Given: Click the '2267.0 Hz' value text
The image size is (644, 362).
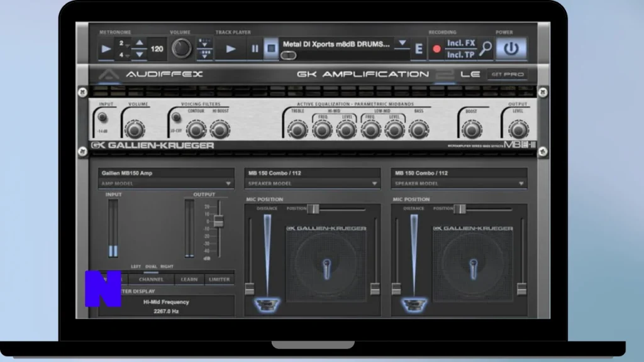Looking at the screenshot, I should click(166, 312).
